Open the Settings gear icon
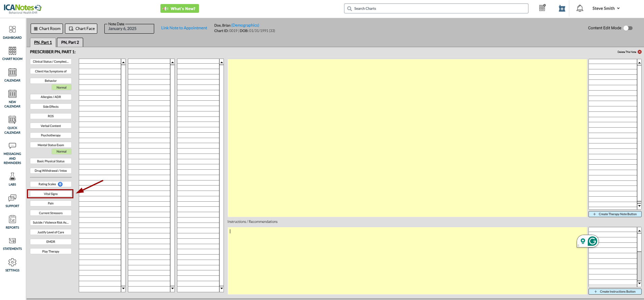The width and height of the screenshot is (644, 300). click(x=12, y=262)
